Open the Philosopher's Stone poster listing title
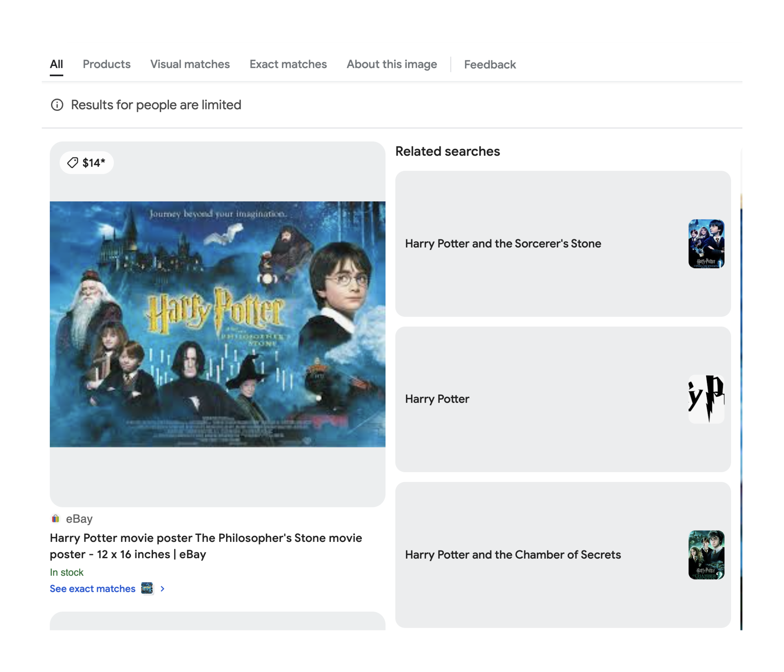 pyautogui.click(x=206, y=546)
